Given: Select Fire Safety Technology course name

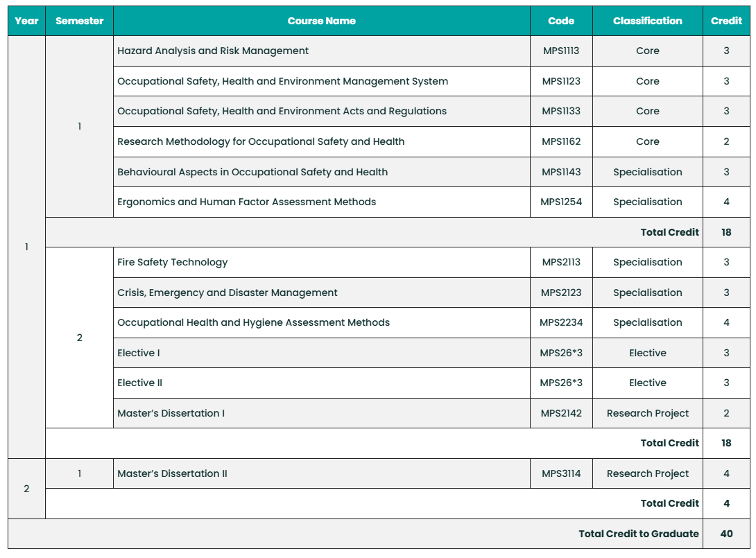Looking at the screenshot, I should click(173, 262).
